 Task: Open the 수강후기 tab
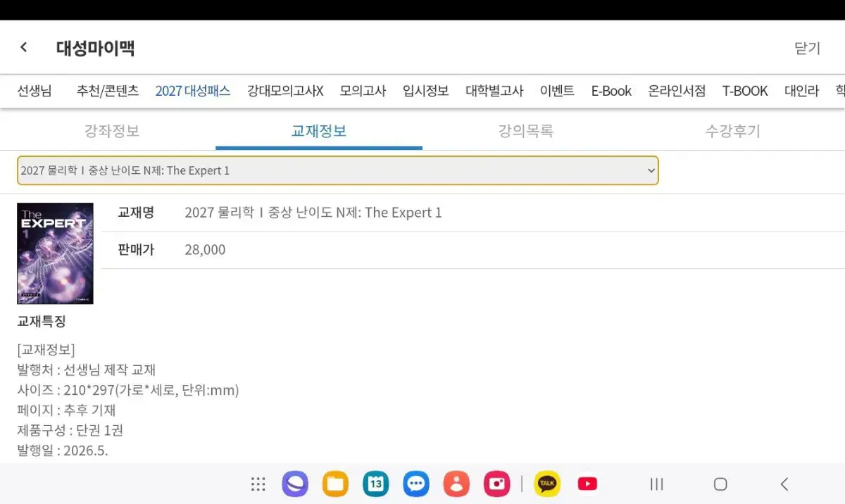(733, 131)
